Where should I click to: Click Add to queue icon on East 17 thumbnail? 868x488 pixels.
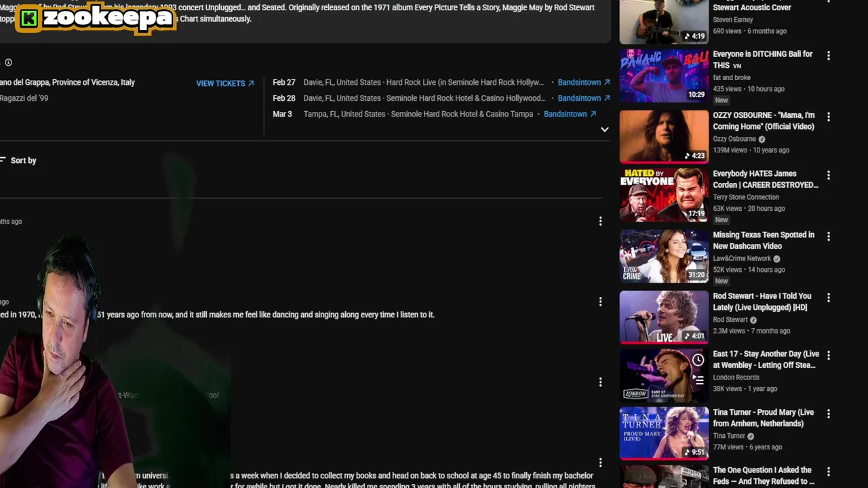698,380
